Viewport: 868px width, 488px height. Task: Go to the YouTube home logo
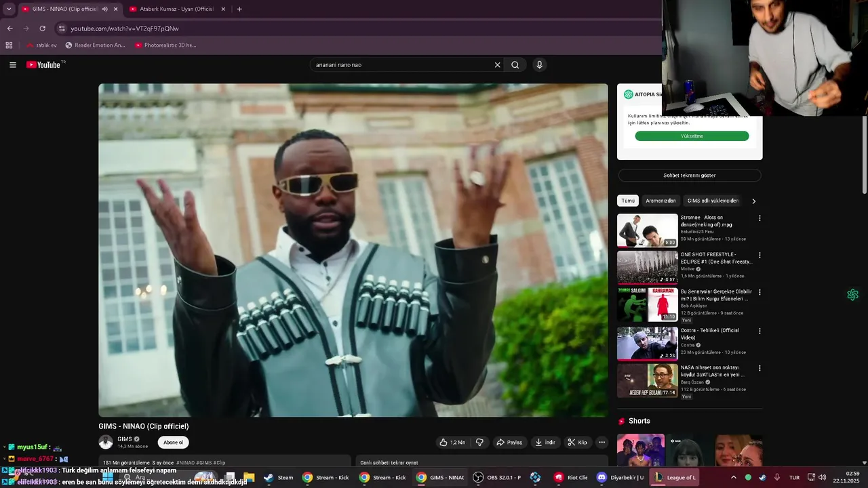(43, 65)
